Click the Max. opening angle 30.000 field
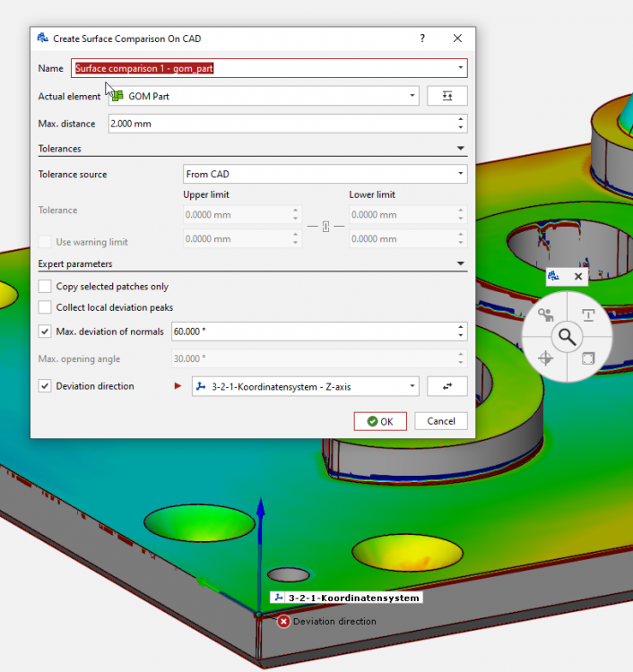 click(319, 358)
